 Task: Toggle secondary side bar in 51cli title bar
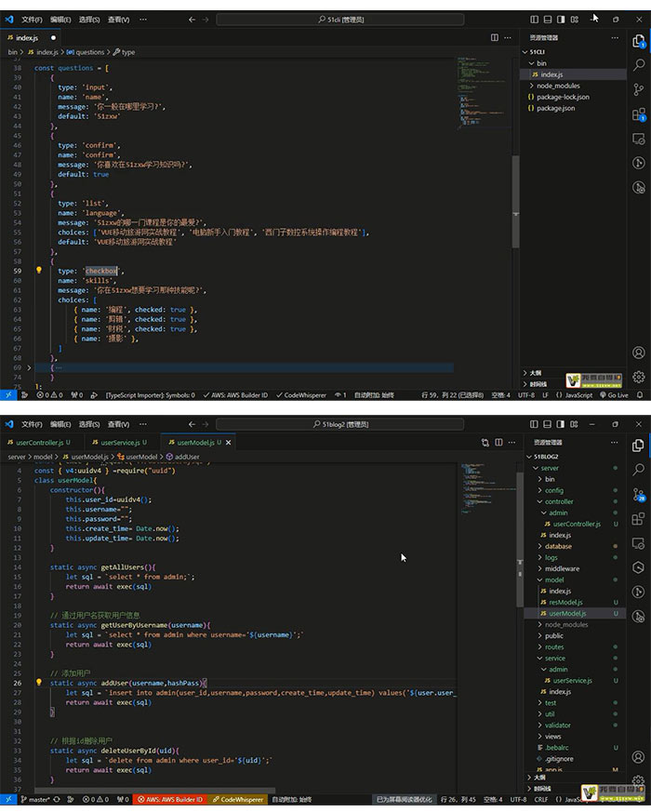point(561,20)
